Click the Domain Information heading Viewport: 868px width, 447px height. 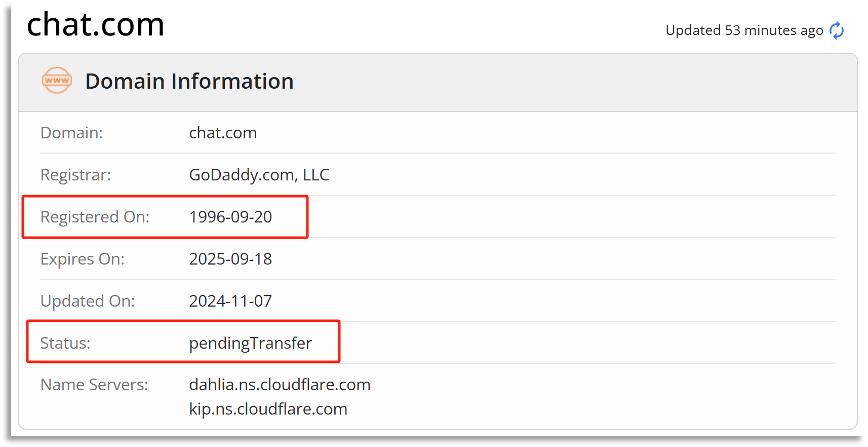point(189,81)
